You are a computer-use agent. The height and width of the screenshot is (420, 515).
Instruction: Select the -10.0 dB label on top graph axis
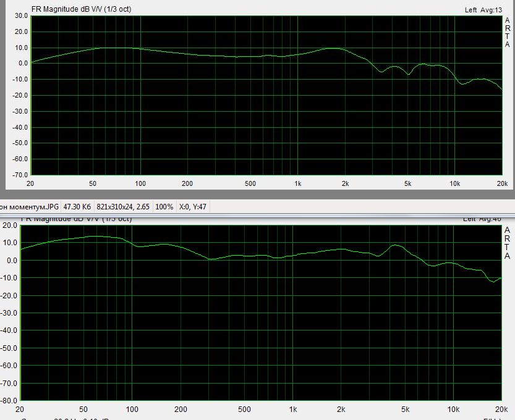(x=20, y=80)
